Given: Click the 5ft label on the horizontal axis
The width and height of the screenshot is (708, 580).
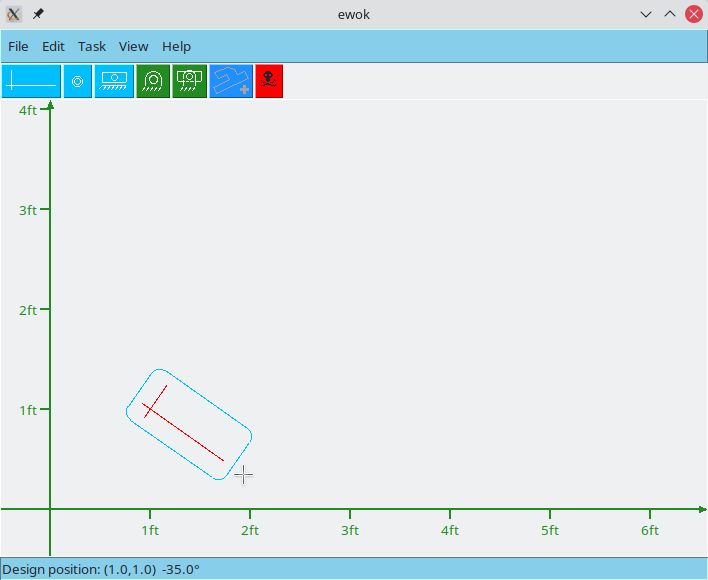Looking at the screenshot, I should click(x=550, y=530).
